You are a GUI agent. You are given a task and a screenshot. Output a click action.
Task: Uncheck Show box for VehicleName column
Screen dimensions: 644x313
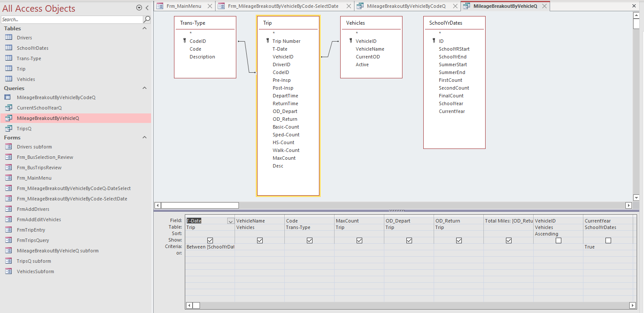(x=260, y=240)
